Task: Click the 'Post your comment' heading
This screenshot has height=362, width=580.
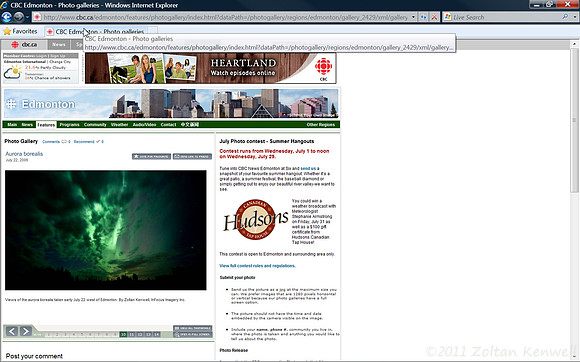Action: (x=34, y=356)
